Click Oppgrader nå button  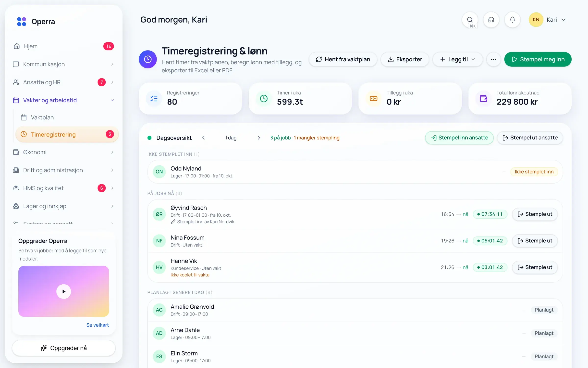coord(64,348)
